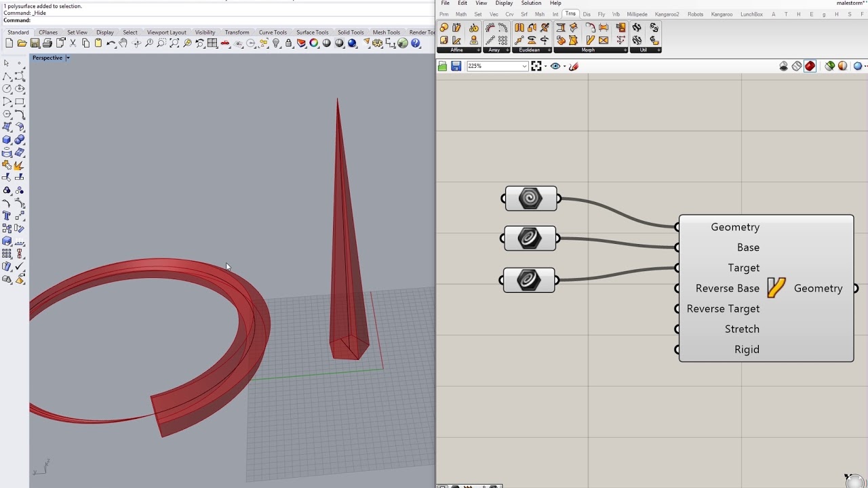This screenshot has width=868, height=488.
Task: Click the Cut scissors icon
Action: 73,43
